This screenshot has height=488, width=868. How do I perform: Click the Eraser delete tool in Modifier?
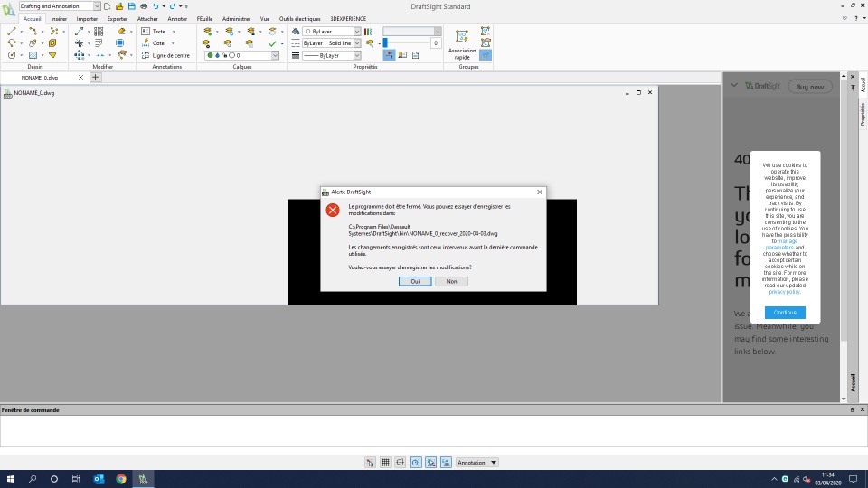[x=121, y=32]
